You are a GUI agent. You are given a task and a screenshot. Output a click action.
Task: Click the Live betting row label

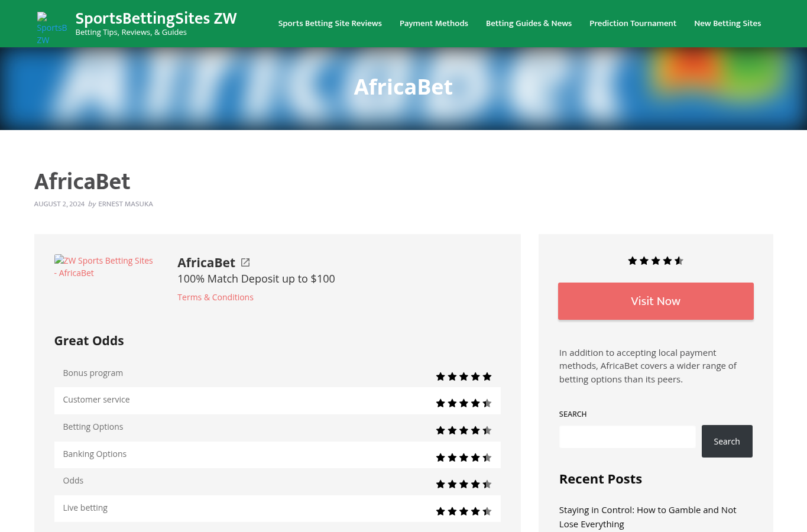[x=85, y=508]
